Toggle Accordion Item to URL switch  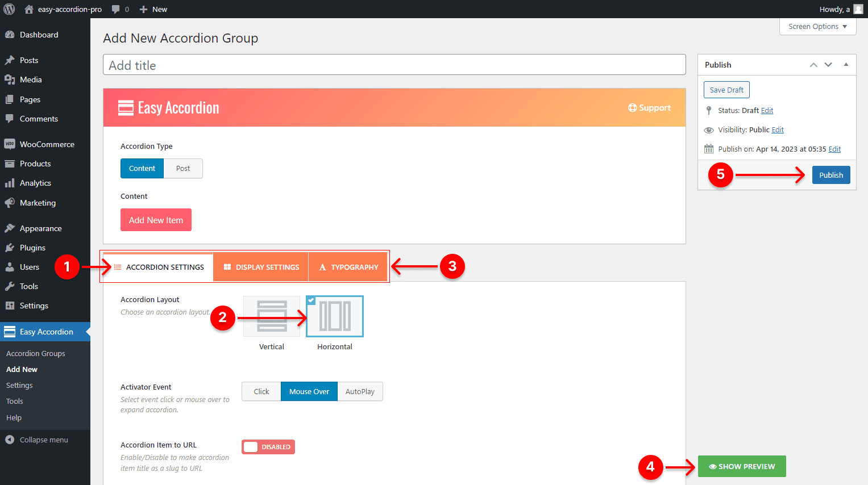point(268,447)
